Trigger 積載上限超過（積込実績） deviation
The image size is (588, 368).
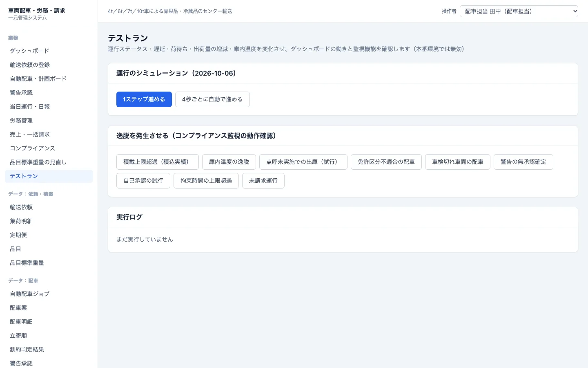pos(158,162)
